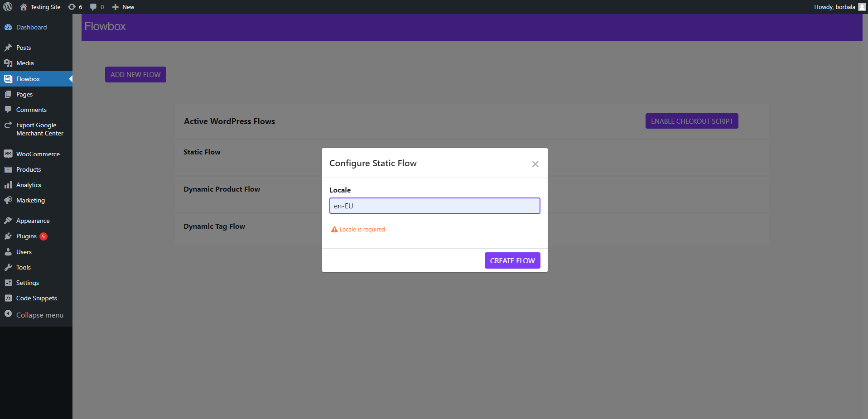Click the Active WordPress Flows heading
This screenshot has height=419, width=868.
[230, 121]
